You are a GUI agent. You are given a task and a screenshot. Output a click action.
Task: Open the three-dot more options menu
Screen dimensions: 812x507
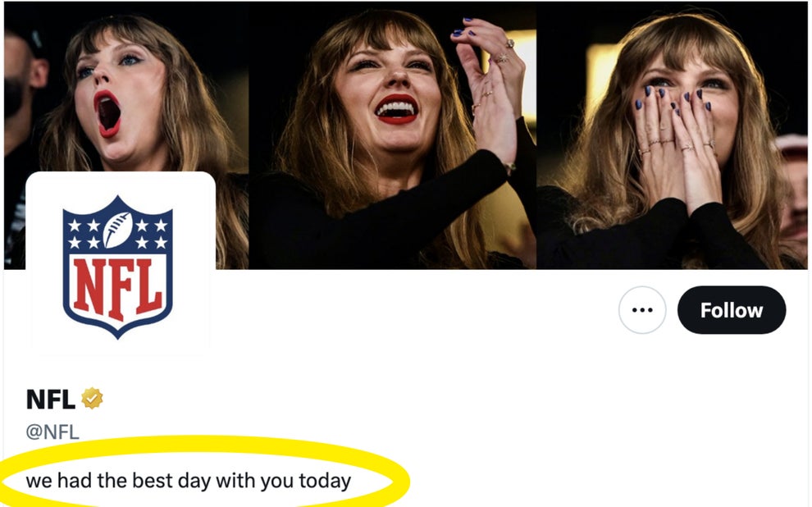[642, 309]
